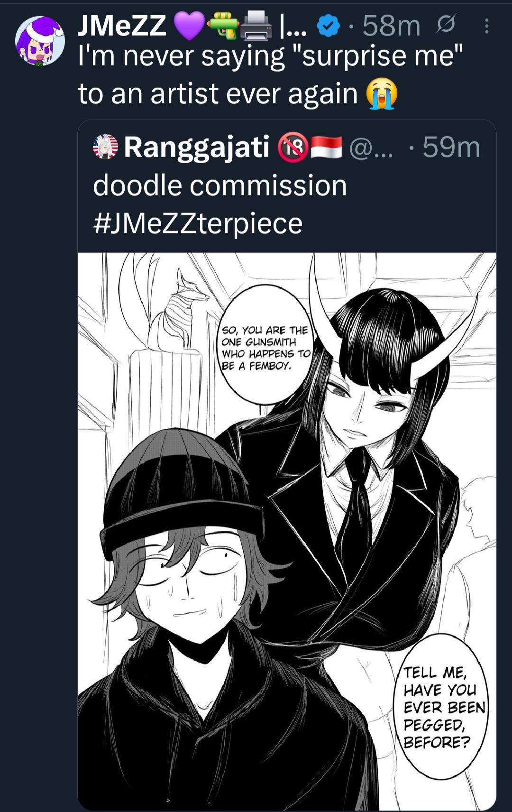Screen dimensions: 512x812
Task: Open the quoted manga doodle image
Action: click(287, 531)
